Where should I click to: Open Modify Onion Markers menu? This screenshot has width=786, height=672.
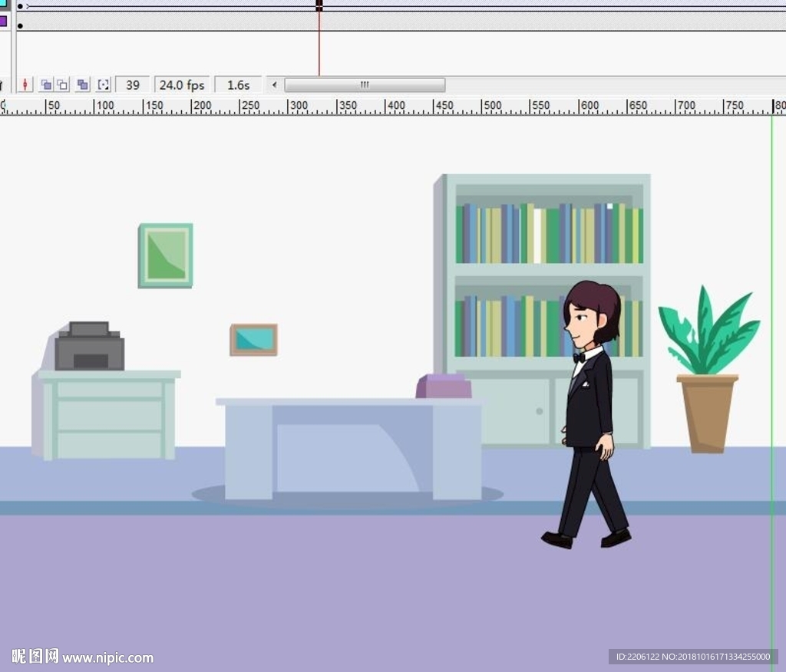(104, 84)
